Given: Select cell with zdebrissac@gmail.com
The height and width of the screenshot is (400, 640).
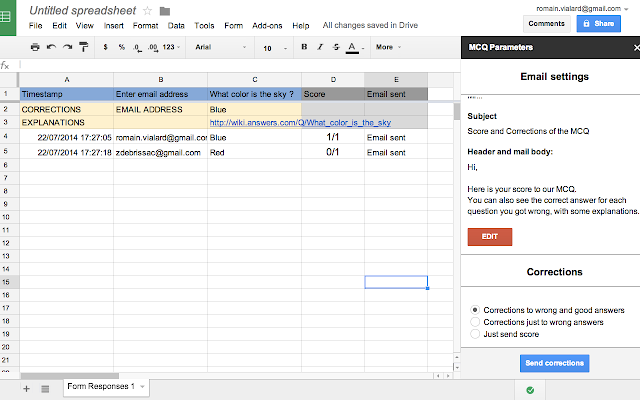Looking at the screenshot, I should tap(160, 153).
